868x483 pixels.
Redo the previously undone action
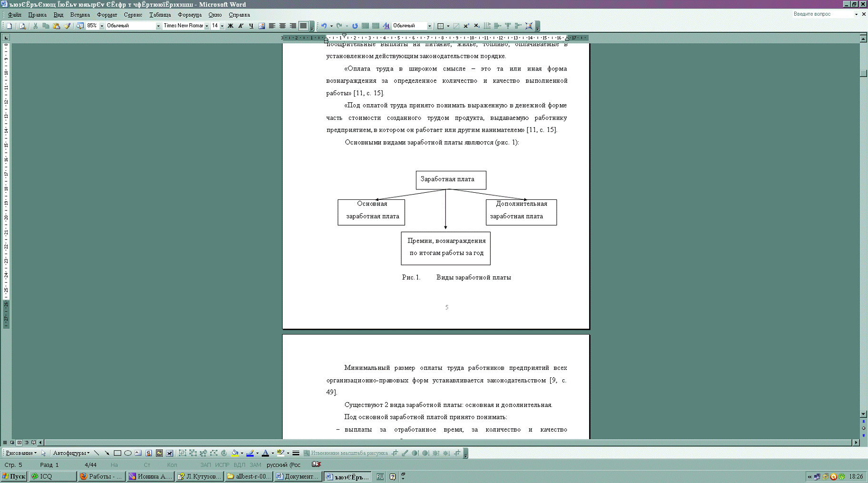[339, 26]
